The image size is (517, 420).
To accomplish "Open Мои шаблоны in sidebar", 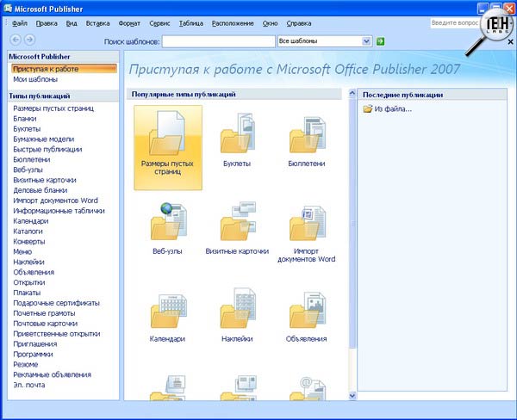I will [x=35, y=79].
